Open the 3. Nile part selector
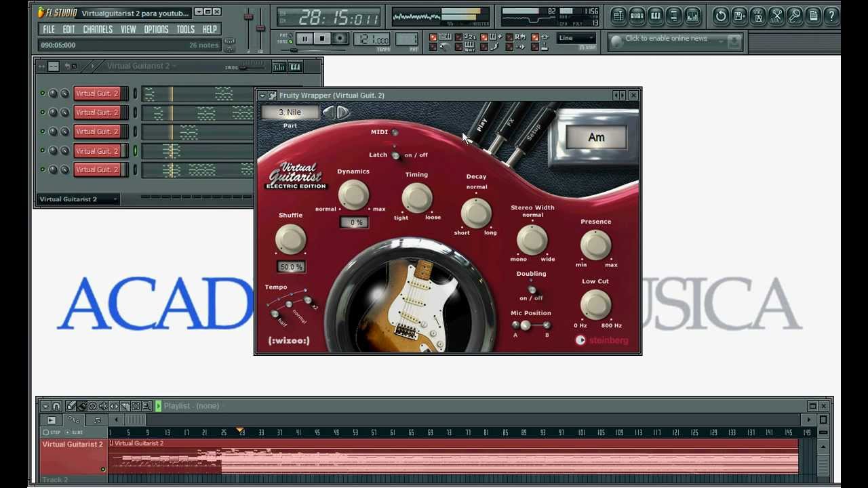868x488 pixels. pyautogui.click(x=290, y=113)
